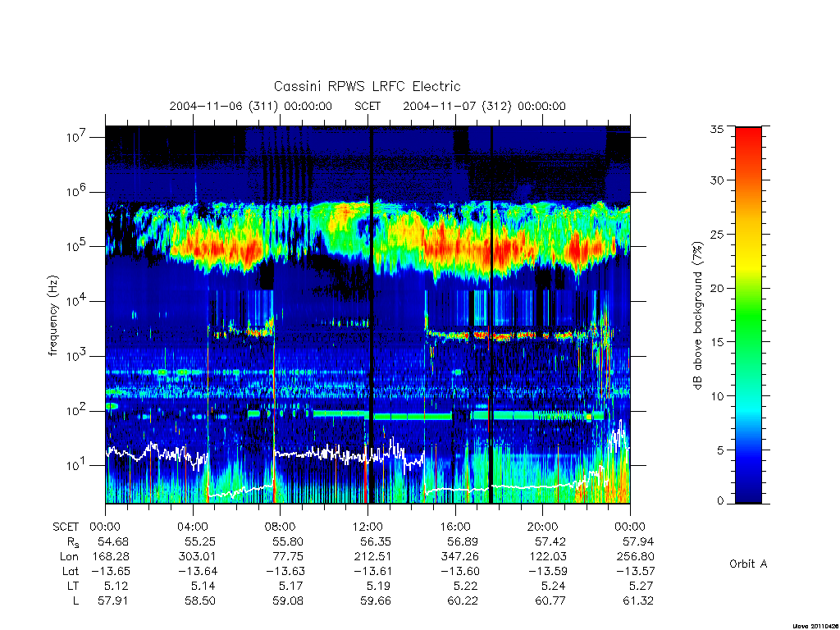The width and height of the screenshot is (840, 630).
Task: Click the "LT" row label
Action: coord(72,586)
